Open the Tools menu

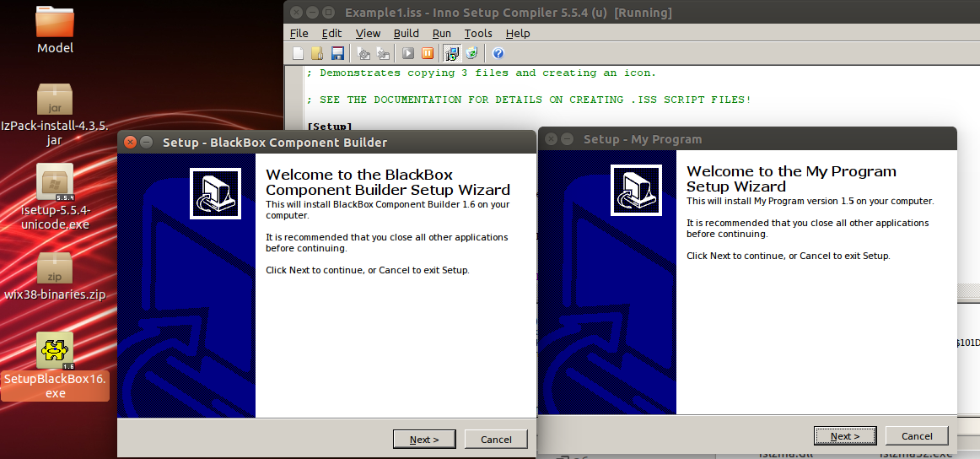point(477,33)
